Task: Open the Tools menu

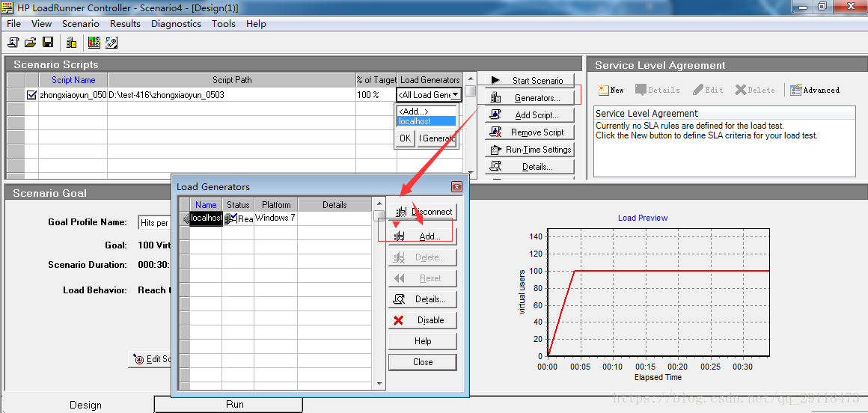Action: [224, 24]
